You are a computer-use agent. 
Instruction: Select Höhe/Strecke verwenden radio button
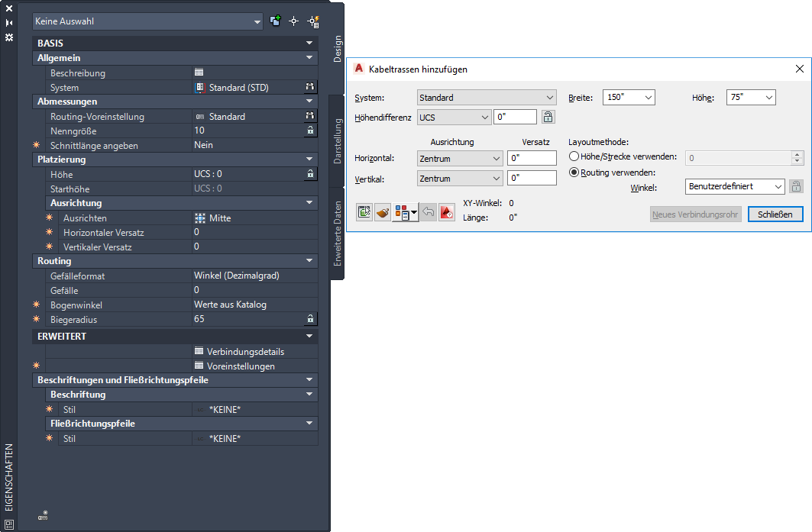(574, 156)
